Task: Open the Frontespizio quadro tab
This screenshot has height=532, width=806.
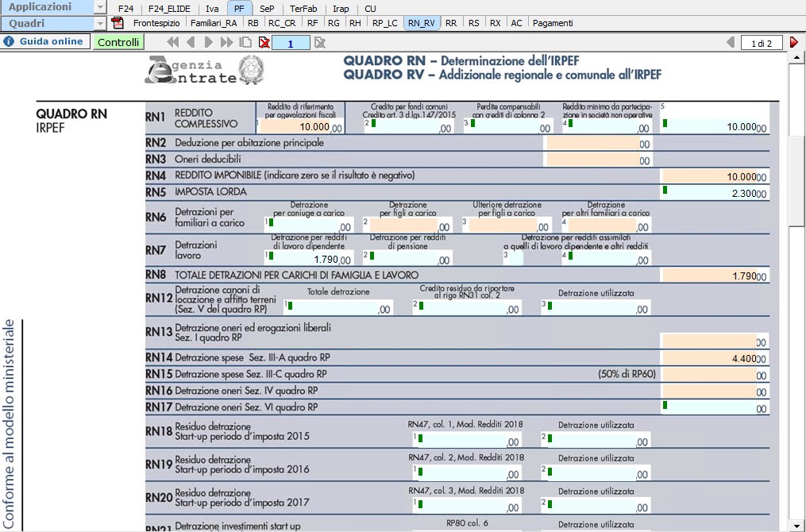Action: [x=156, y=23]
